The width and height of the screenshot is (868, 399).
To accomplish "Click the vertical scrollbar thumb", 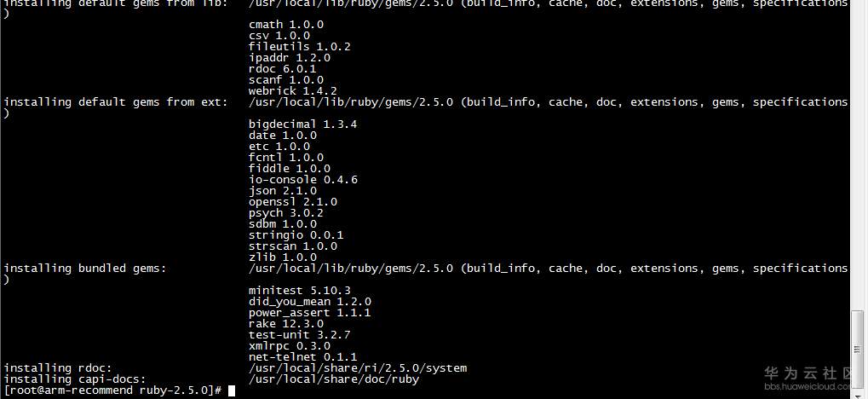I will point(859,348).
